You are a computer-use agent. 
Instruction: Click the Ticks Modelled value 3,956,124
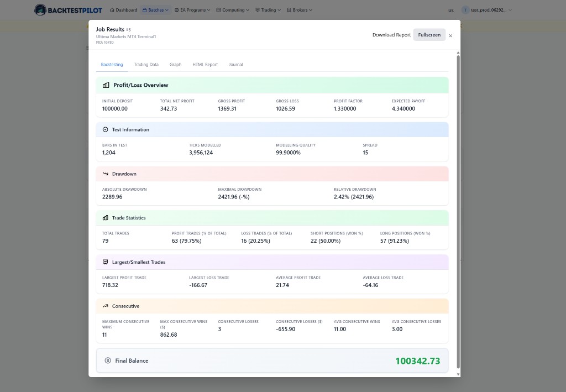coord(201,153)
